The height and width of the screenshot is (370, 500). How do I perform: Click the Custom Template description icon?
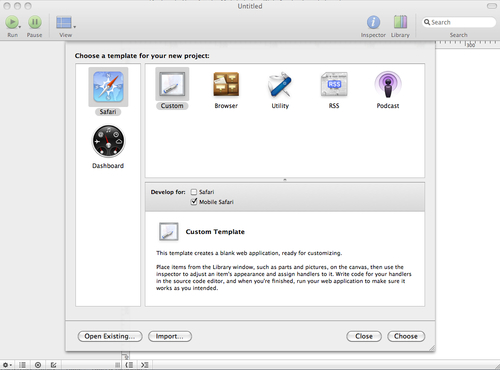(x=169, y=231)
